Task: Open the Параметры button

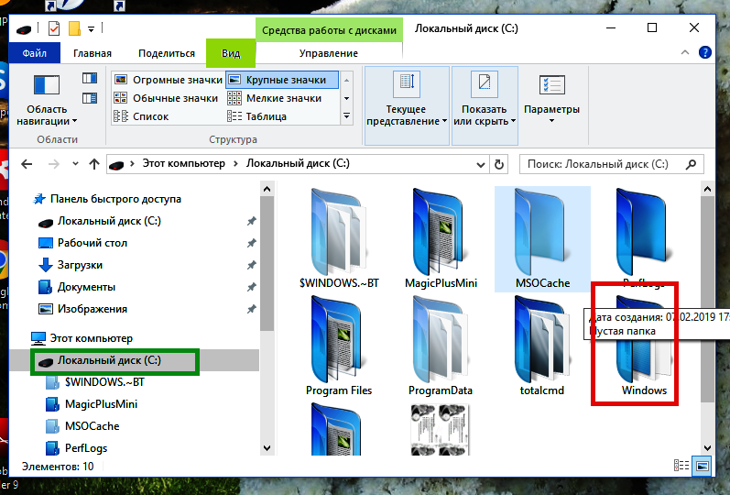Action: [x=552, y=98]
